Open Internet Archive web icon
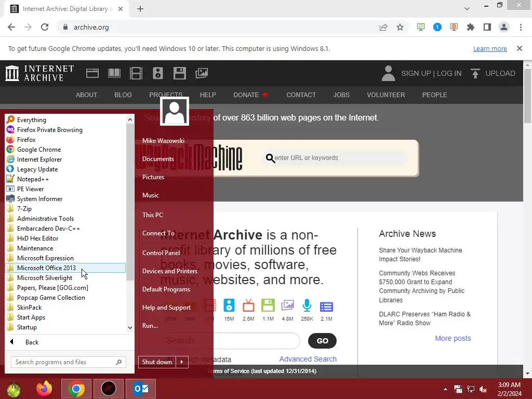This screenshot has height=399, width=532. click(x=92, y=73)
